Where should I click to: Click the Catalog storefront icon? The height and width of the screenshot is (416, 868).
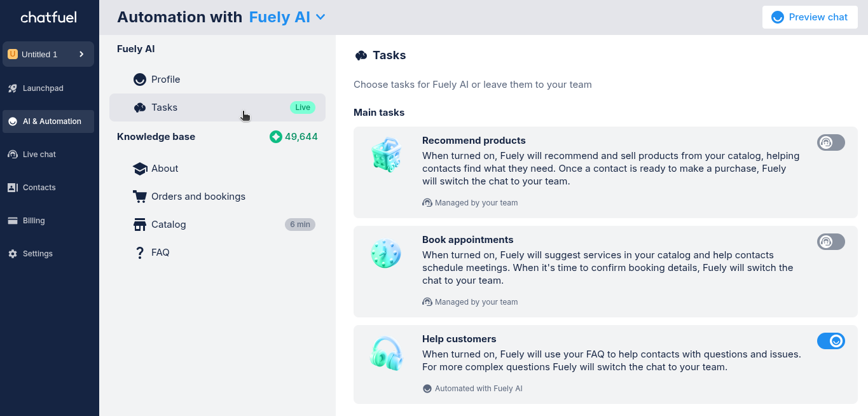tap(140, 225)
